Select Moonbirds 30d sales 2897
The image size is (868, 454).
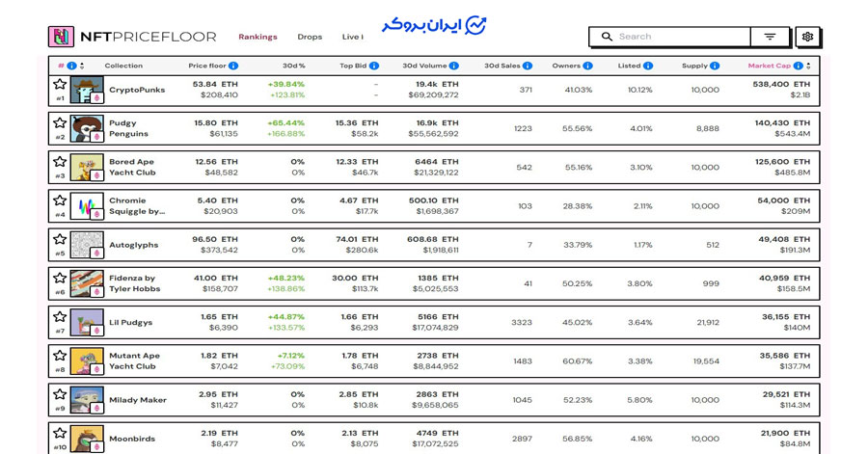pos(522,438)
